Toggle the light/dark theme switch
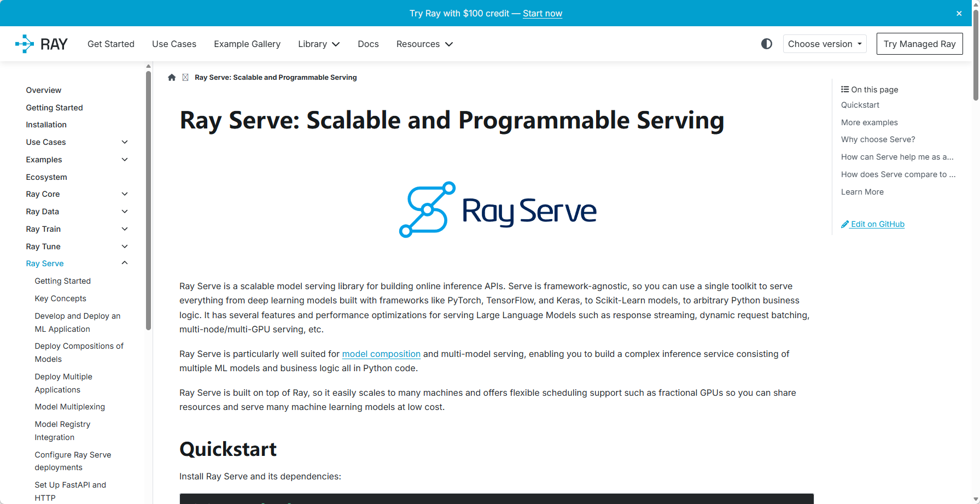The width and height of the screenshot is (980, 504). pyautogui.click(x=767, y=44)
